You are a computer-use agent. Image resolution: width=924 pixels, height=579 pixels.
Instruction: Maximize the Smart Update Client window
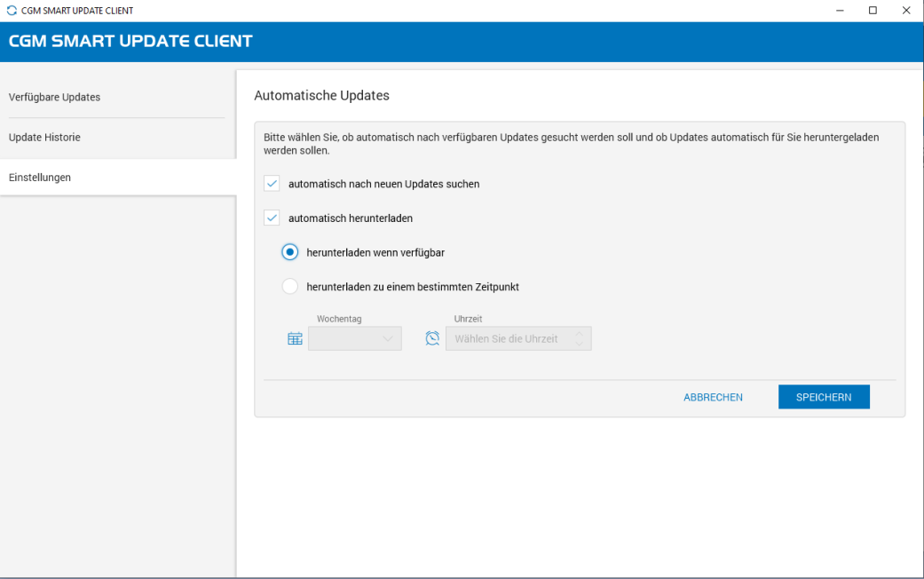click(x=873, y=11)
